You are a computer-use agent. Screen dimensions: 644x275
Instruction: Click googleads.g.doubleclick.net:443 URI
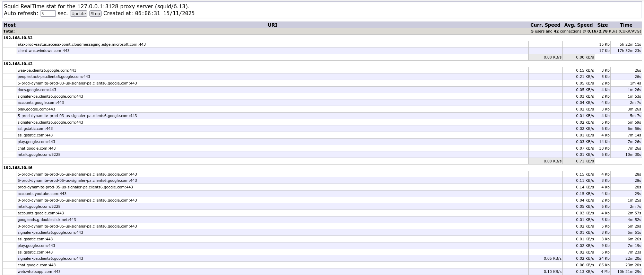47,220
